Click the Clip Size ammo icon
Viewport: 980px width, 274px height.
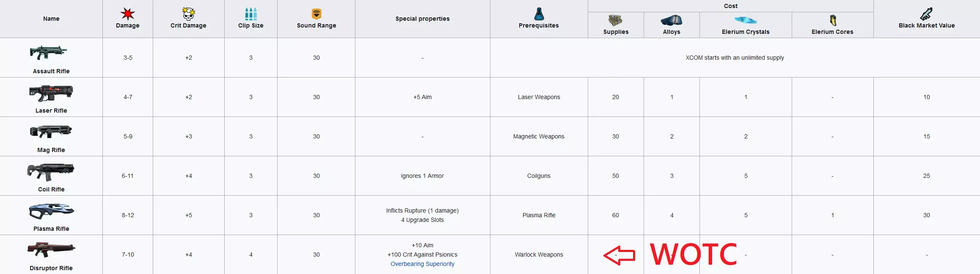click(x=251, y=14)
